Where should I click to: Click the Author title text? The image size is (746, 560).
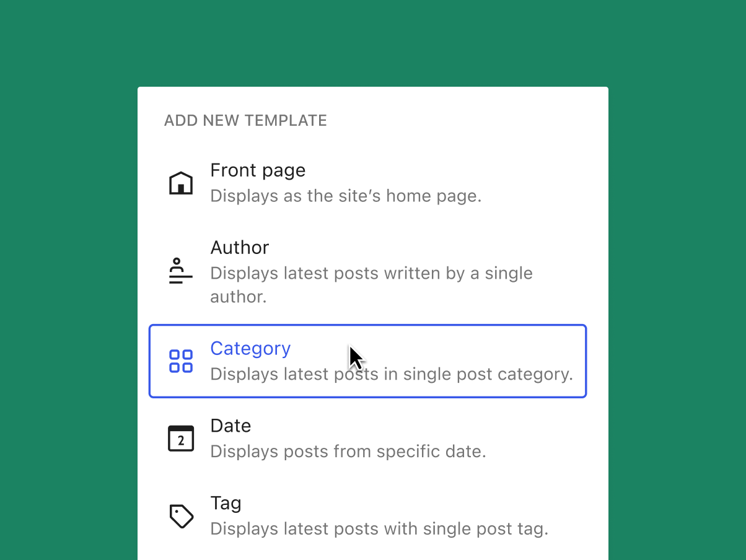point(240,247)
